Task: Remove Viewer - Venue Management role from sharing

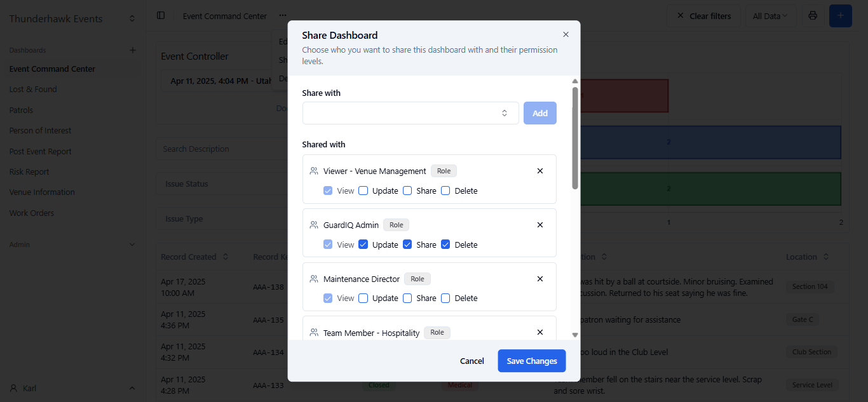Action: coord(540,171)
